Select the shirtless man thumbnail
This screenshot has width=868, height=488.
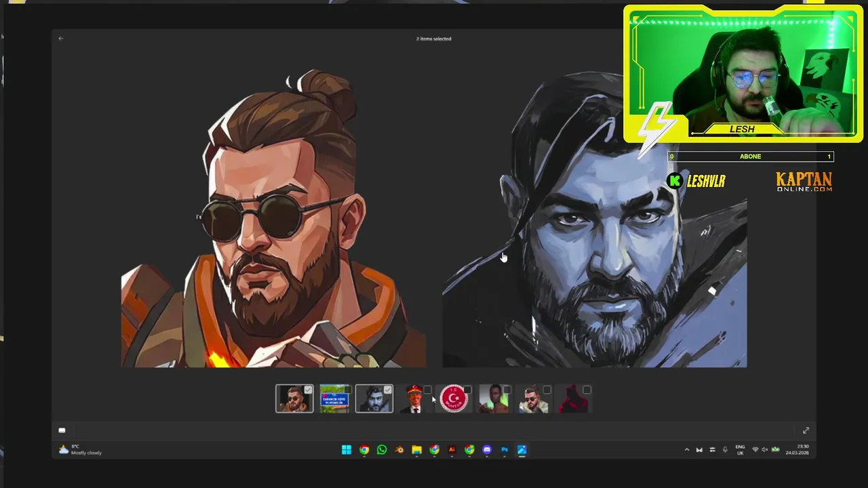pyautogui.click(x=494, y=399)
